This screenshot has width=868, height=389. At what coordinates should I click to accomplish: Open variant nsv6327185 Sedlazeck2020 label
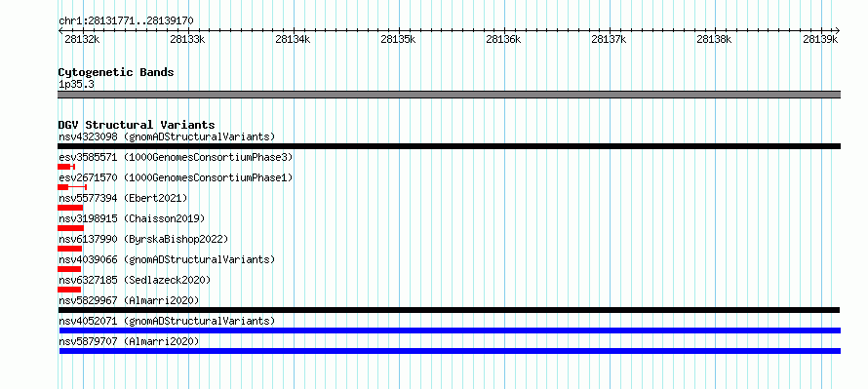[x=135, y=280]
